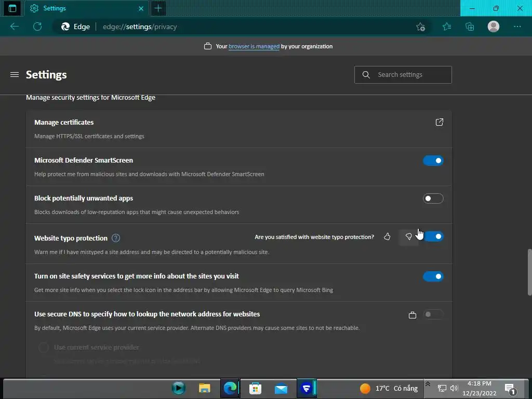
Task: Expand the Settings hamburger menu
Action: (14, 75)
